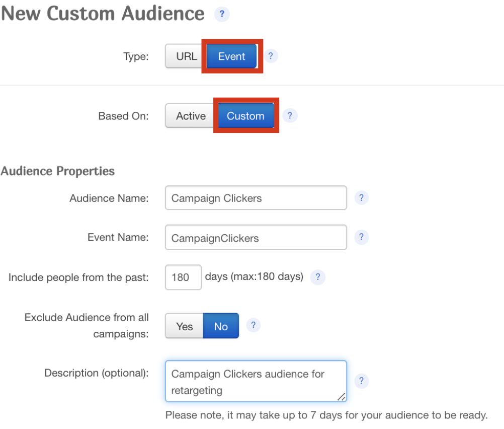Click the 'Exclude Audience from all campaigns:' label
The image size is (504, 429).
87,326
